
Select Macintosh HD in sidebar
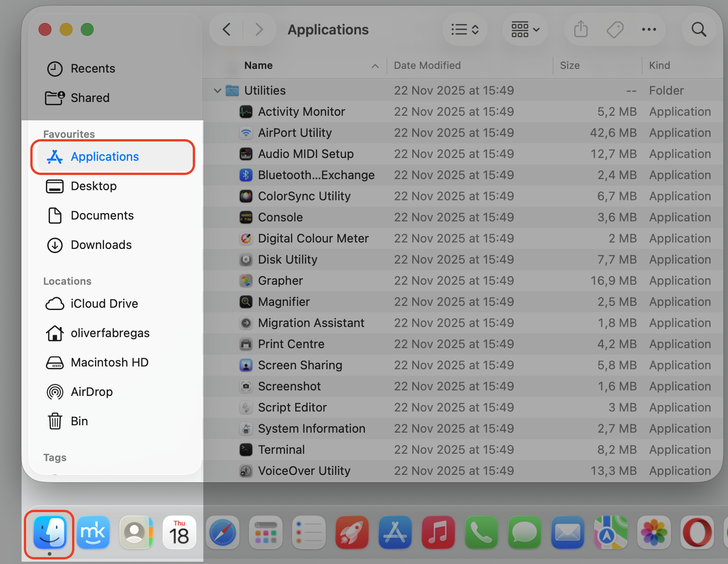tap(113, 362)
